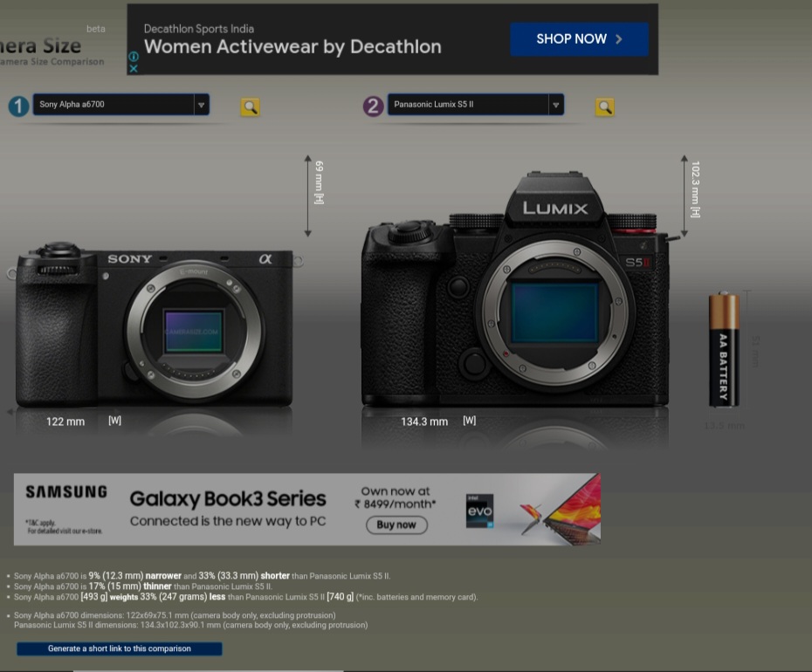Open the ad info icon on Decathlon banner
812x672 pixels.
tap(134, 57)
